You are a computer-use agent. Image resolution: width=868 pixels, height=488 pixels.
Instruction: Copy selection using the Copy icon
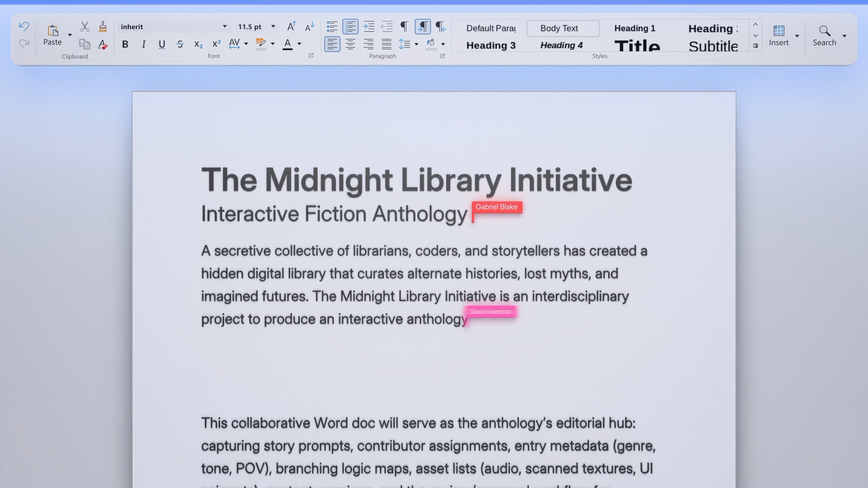click(x=85, y=44)
